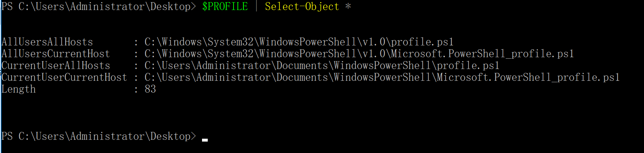
Task: Click profile.ps1 in the AllUsersAllHosts row
Action: [x=422, y=42]
